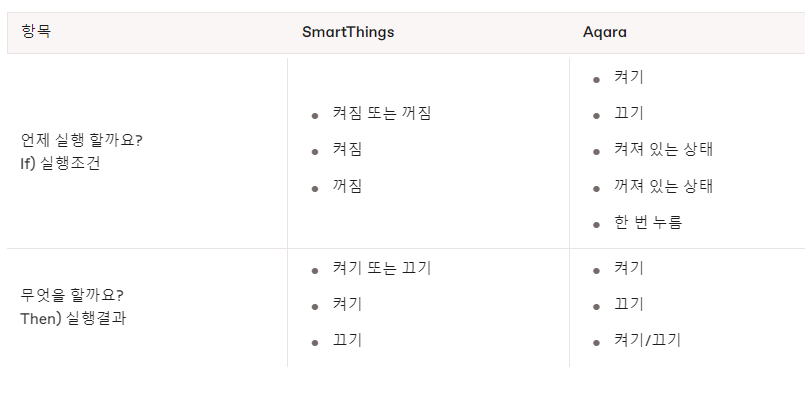Select '켜기 또는 끄기' in SmartThings results
The width and height of the screenshot is (805, 393).
tap(381, 268)
